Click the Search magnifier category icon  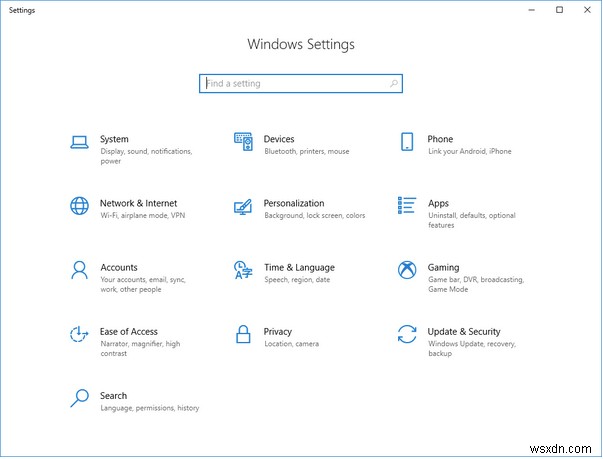click(x=79, y=398)
